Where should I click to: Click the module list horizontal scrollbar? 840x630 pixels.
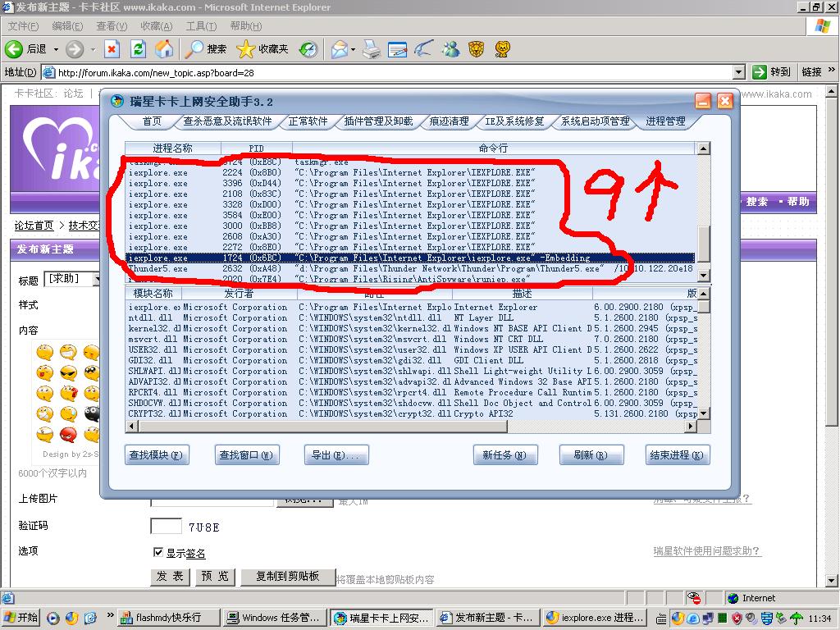tap(322, 427)
